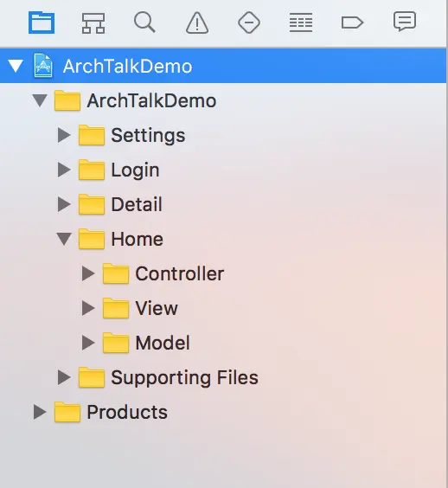Open the Test navigator diamond icon
The width and height of the screenshot is (448, 488).
(249, 22)
